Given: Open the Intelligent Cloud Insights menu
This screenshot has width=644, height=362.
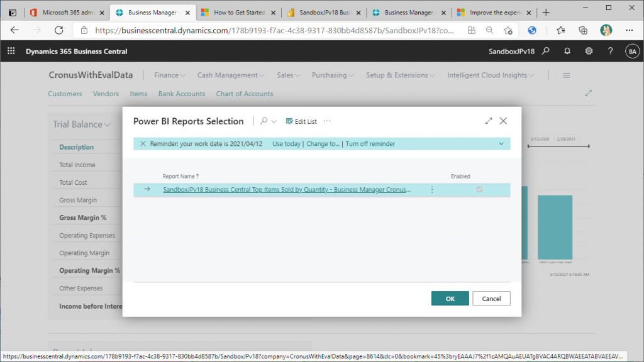Looking at the screenshot, I should tap(491, 75).
